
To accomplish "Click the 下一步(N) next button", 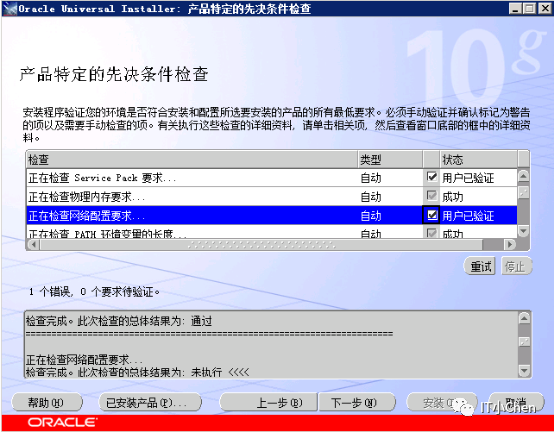I will 356,402.
